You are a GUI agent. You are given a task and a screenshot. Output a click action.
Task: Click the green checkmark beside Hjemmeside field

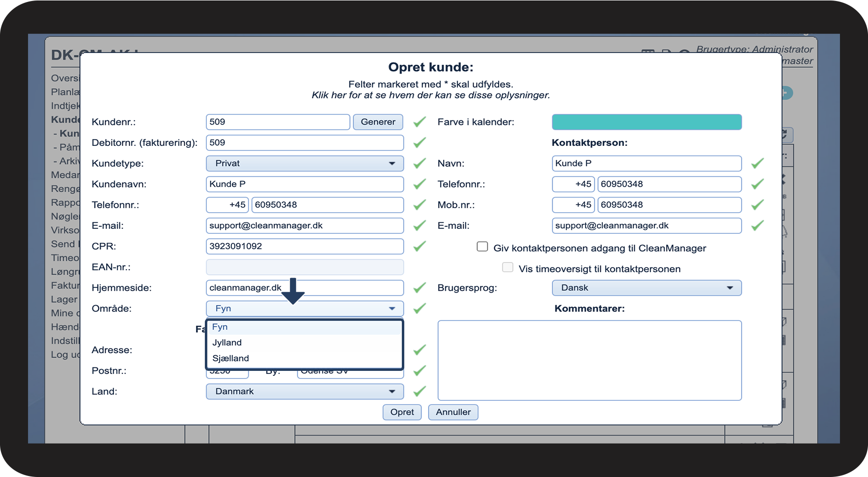point(419,288)
